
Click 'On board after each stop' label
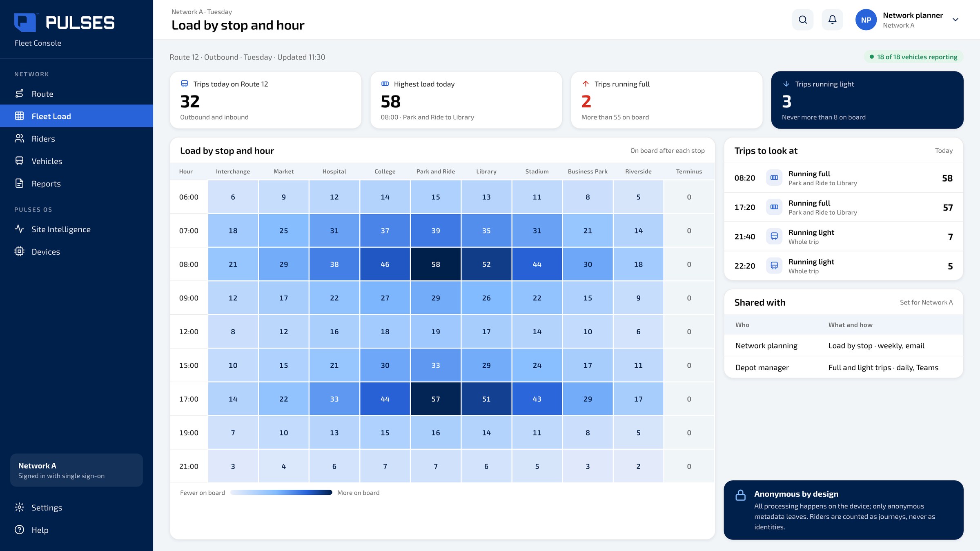(667, 151)
